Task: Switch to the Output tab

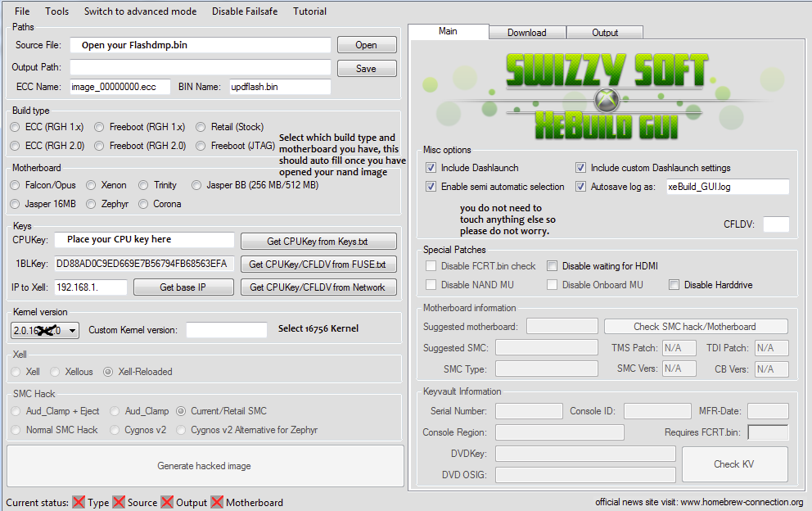Action: [x=605, y=33]
